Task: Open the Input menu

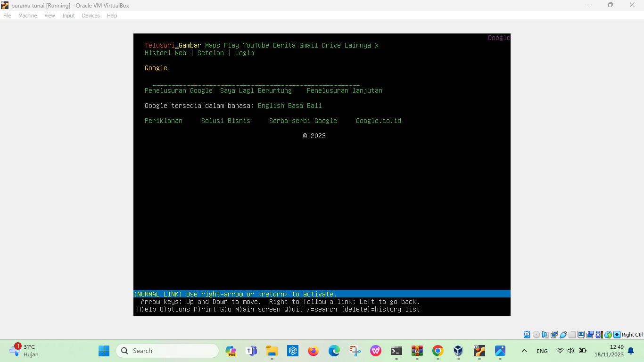Action: coord(68,16)
